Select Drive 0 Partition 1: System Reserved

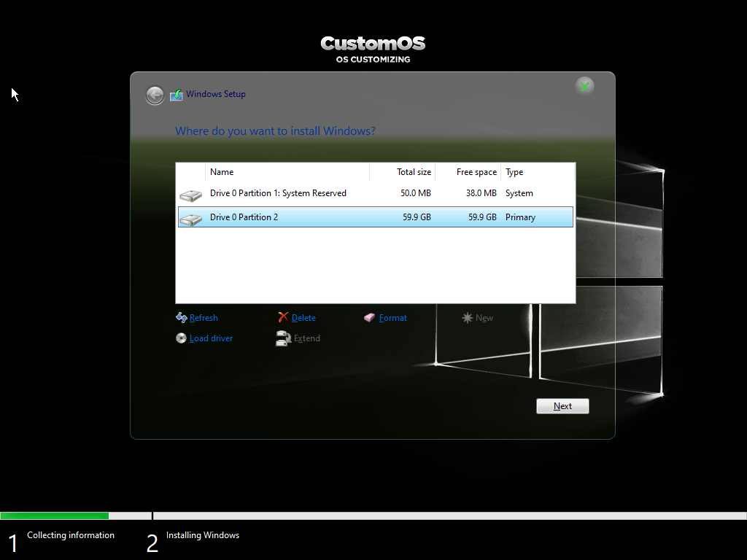pos(278,193)
